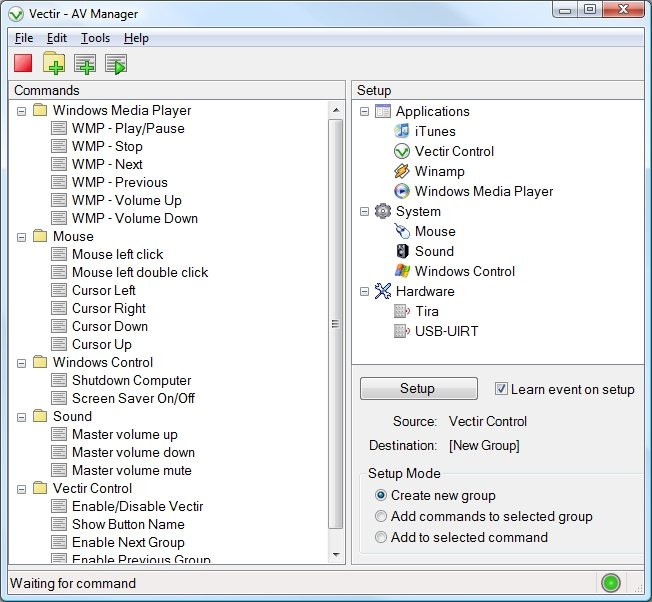Open the Help menu

[x=136, y=38]
